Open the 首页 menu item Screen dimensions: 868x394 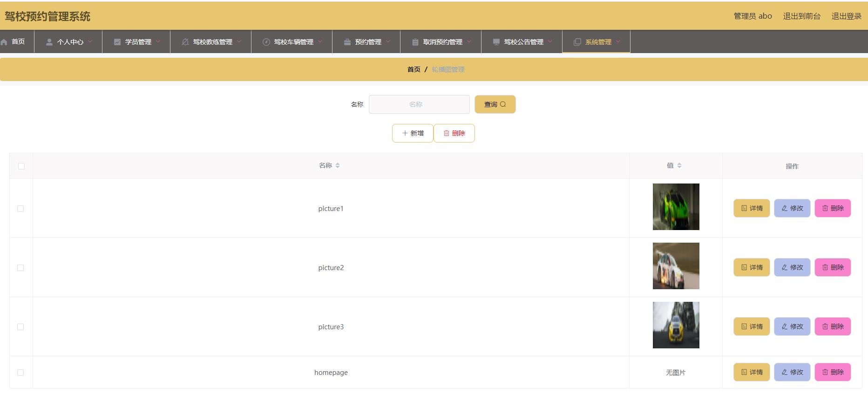pos(17,42)
